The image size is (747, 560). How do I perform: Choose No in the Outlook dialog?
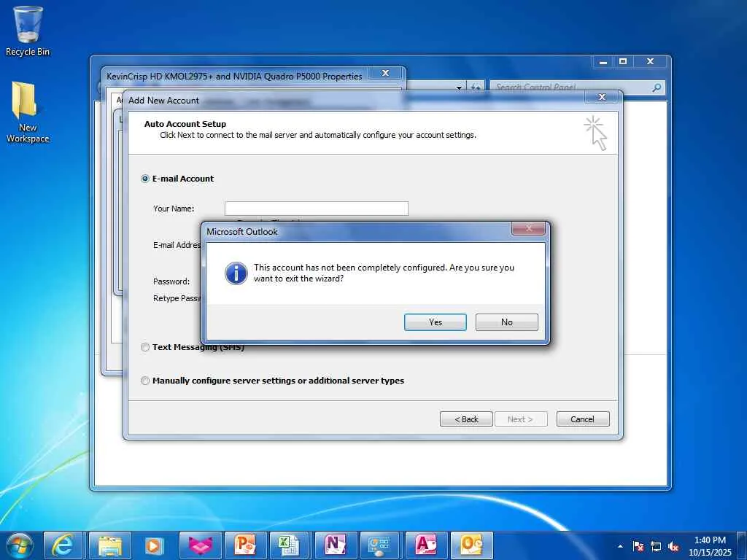(506, 322)
